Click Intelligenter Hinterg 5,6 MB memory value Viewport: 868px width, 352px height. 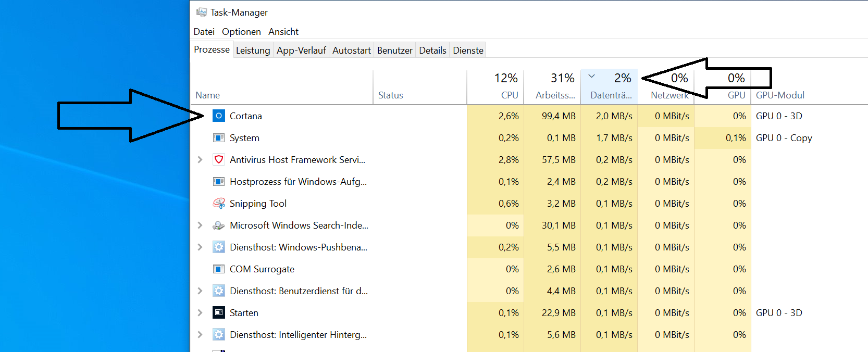click(561, 335)
